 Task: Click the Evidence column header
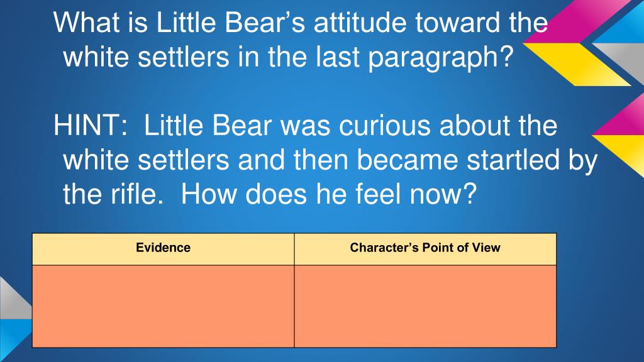(163, 249)
